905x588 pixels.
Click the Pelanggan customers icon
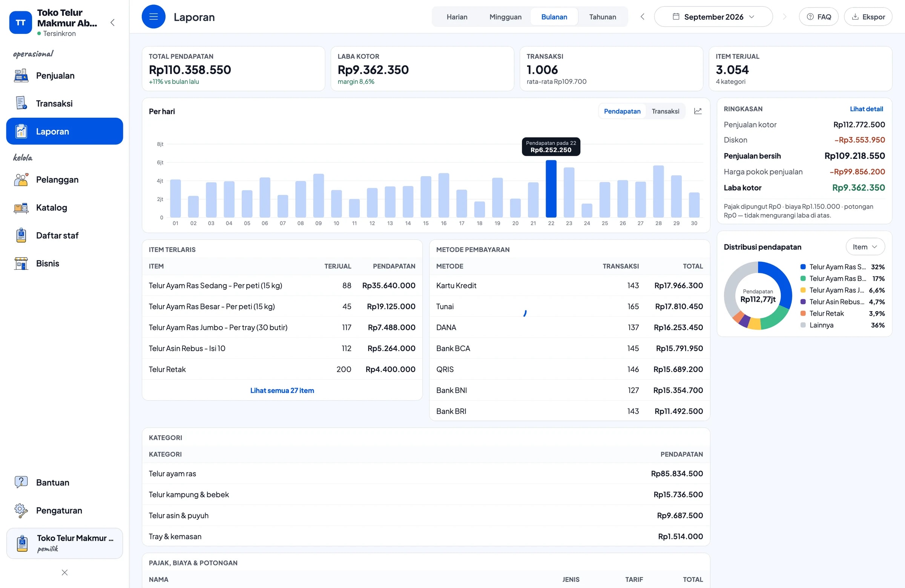pyautogui.click(x=21, y=180)
